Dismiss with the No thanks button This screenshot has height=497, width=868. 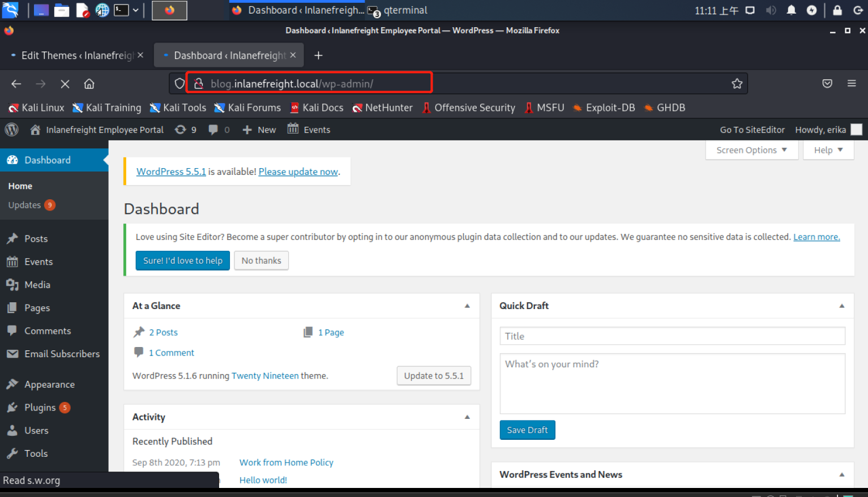tap(262, 260)
